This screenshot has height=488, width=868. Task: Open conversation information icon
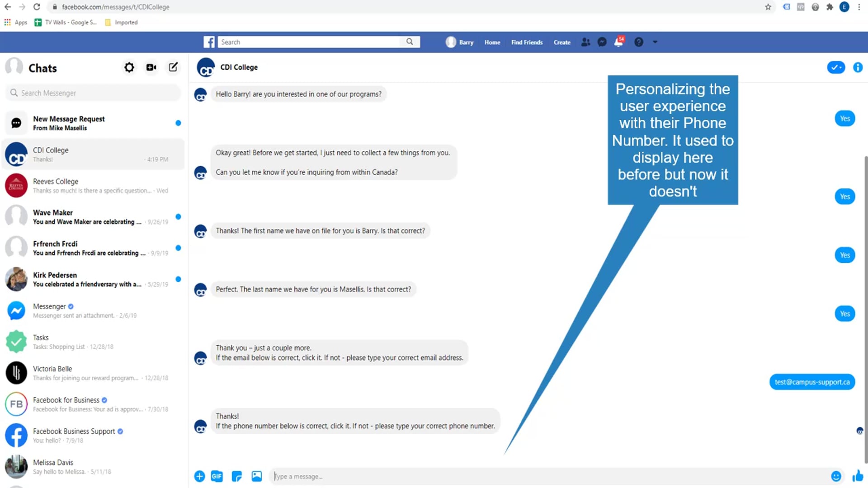pyautogui.click(x=858, y=67)
